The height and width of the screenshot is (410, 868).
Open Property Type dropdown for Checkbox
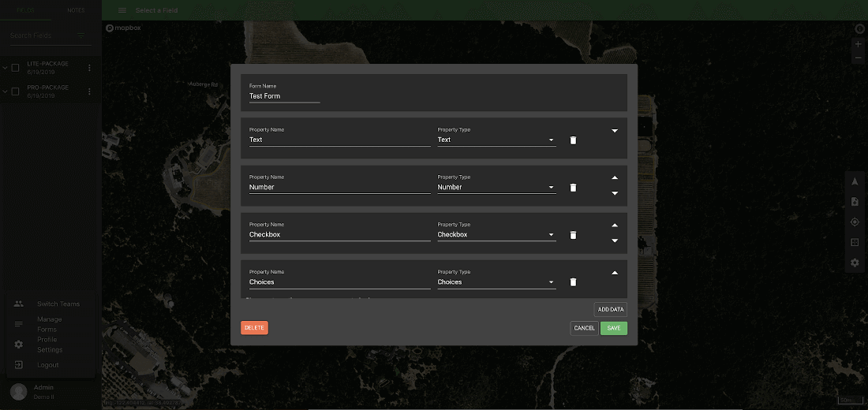(496, 235)
